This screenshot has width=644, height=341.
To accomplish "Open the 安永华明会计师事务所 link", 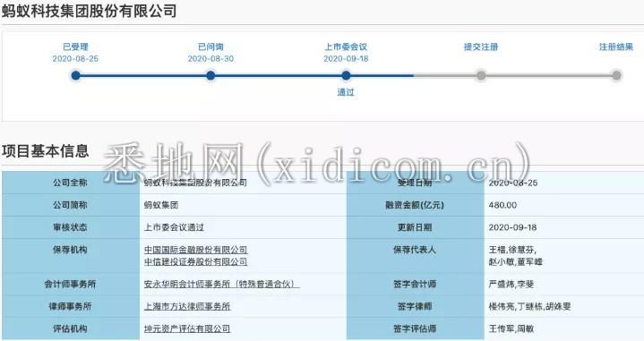I will [221, 284].
